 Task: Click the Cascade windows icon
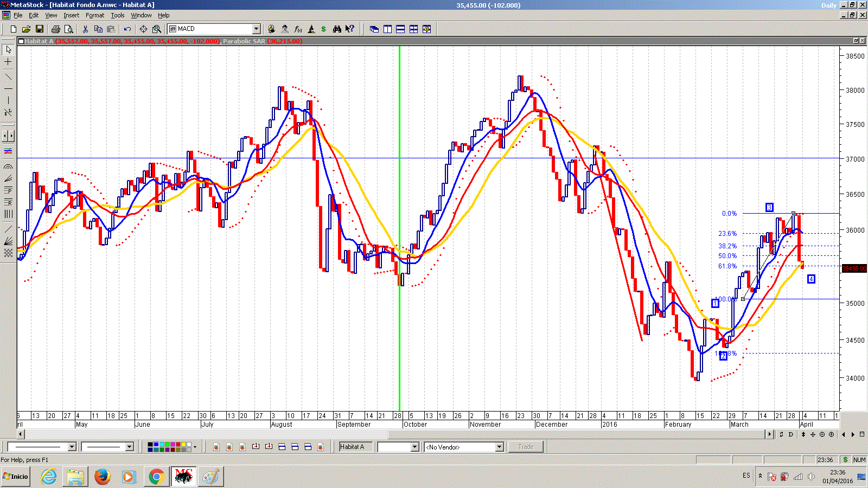pyautogui.click(x=374, y=29)
